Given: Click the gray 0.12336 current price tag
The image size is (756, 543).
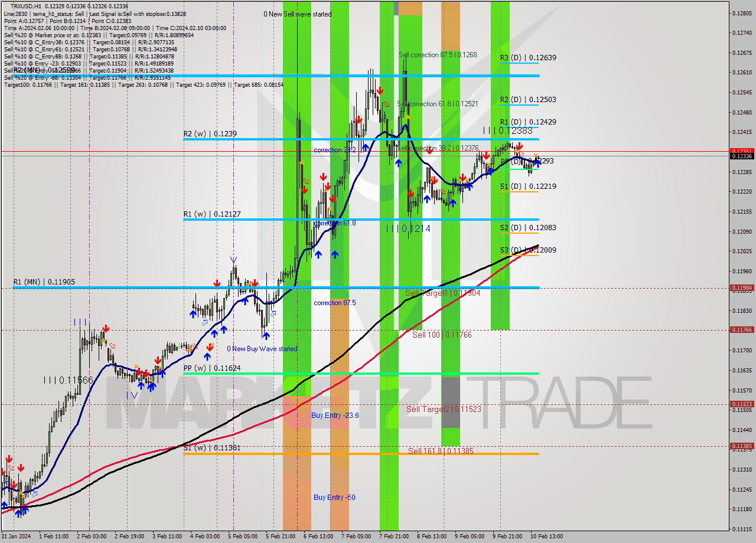Looking at the screenshot, I should click(x=742, y=156).
